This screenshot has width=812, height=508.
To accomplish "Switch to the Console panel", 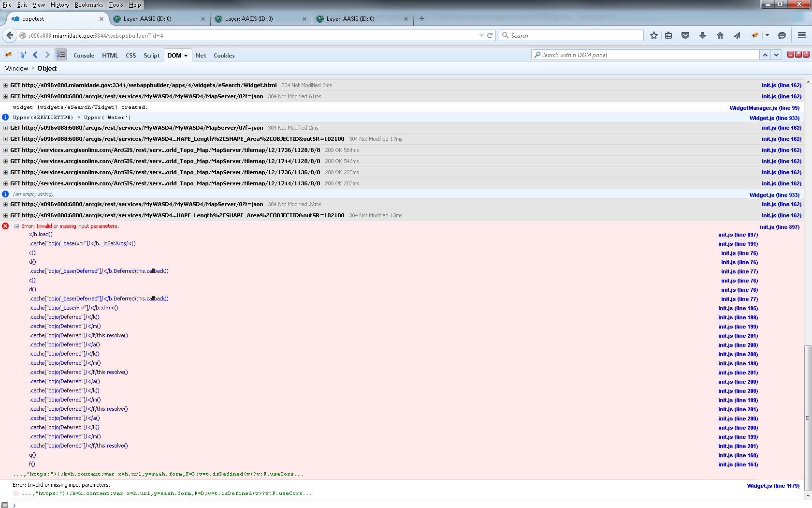I will tap(84, 56).
